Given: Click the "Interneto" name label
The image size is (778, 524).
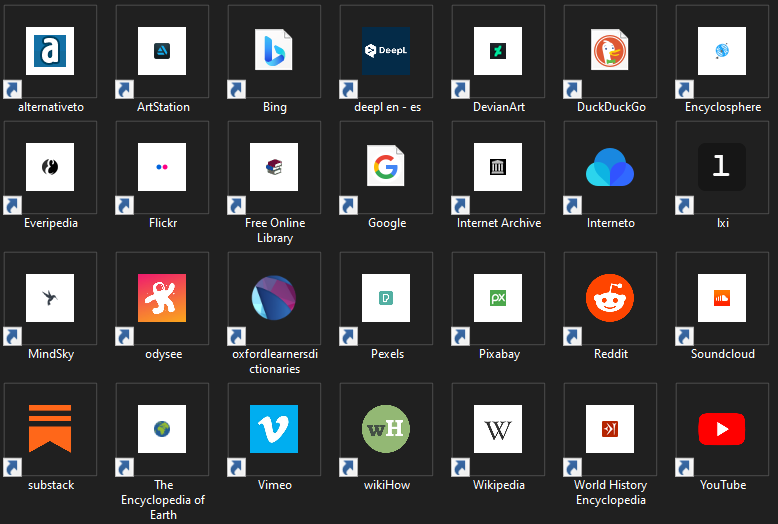Looking at the screenshot, I should click(611, 223).
